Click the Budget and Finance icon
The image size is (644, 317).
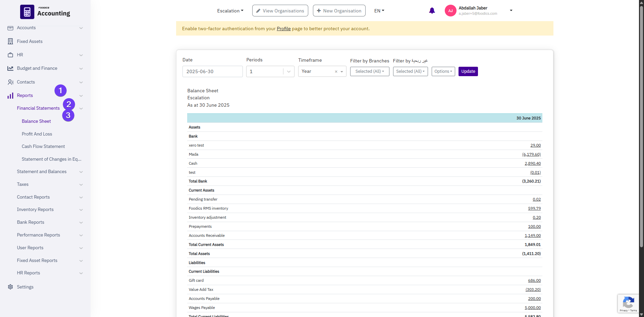[x=10, y=68]
